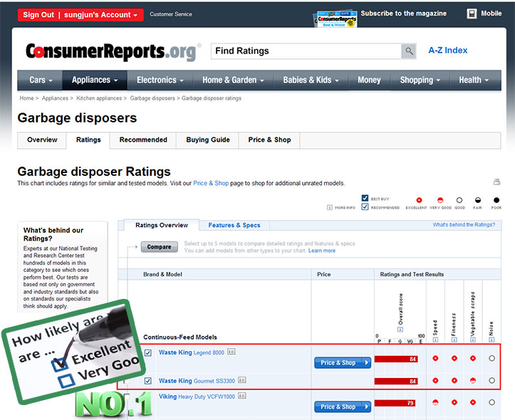Open What's behind the Ratings? link
The height and width of the screenshot is (420, 515).
click(464, 225)
